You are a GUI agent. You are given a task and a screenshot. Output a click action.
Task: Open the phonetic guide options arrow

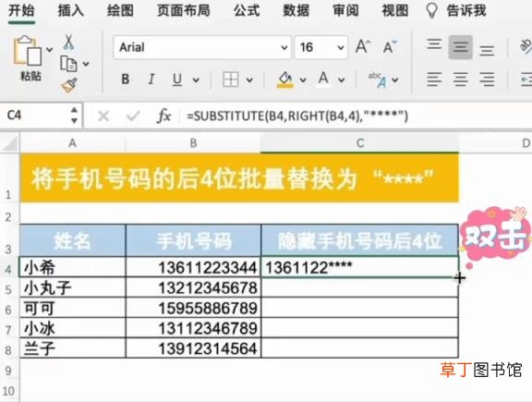tap(395, 80)
